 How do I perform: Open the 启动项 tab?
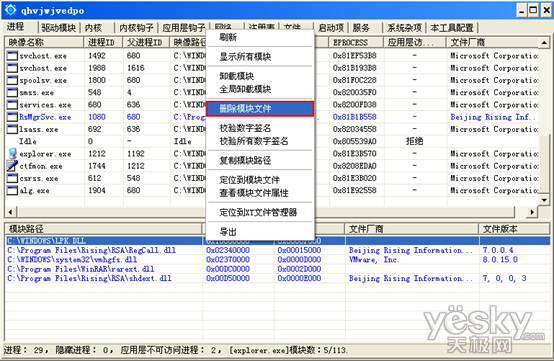[x=331, y=28]
